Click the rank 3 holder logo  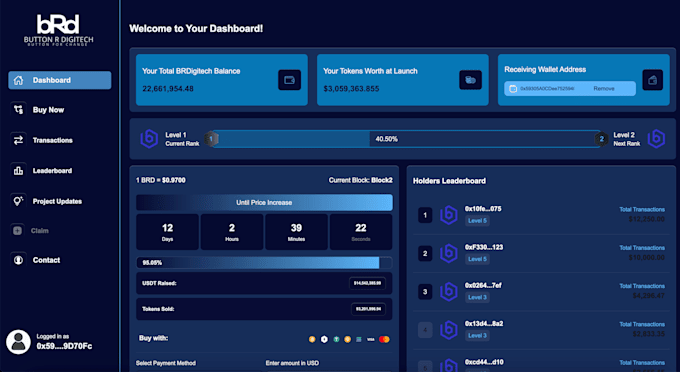click(449, 292)
